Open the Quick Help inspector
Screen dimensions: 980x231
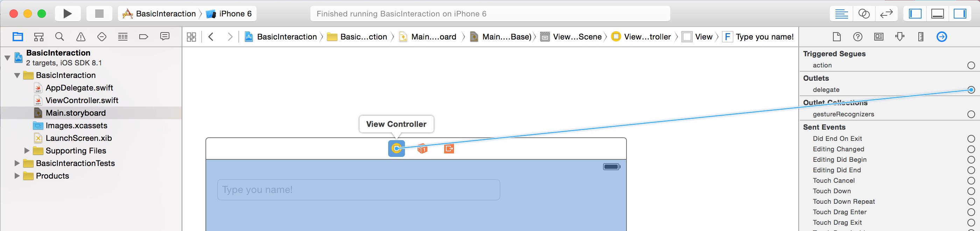(857, 36)
